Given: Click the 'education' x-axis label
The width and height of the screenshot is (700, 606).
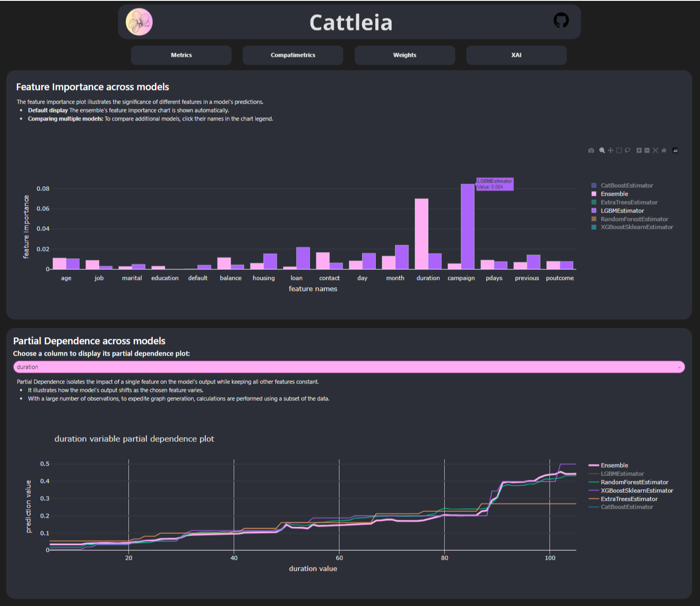Looking at the screenshot, I should pyautogui.click(x=165, y=278).
